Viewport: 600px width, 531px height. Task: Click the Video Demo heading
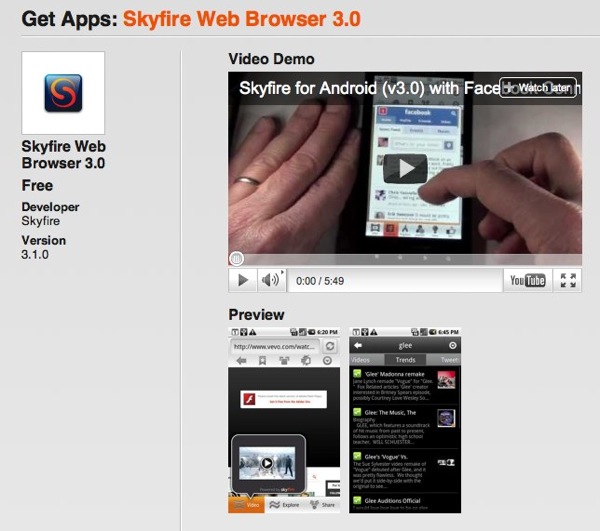click(271, 59)
